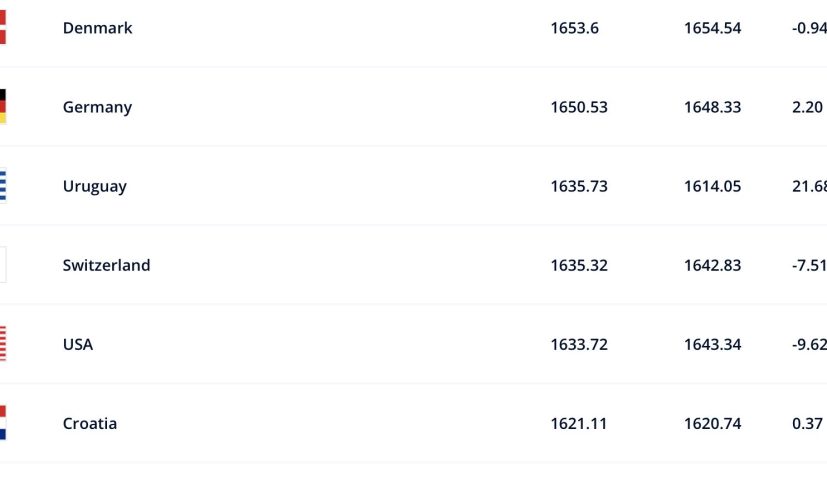Open the Switzerland team link

(x=106, y=265)
